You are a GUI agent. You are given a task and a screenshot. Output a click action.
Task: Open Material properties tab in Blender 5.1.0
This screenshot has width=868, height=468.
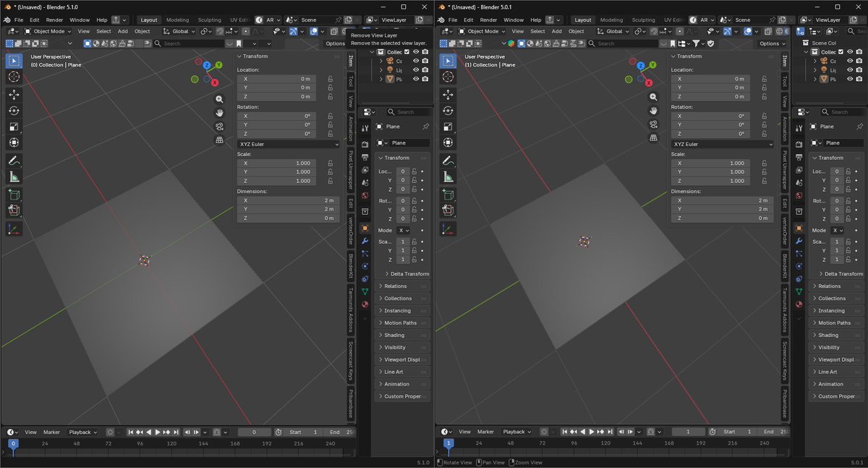(x=365, y=304)
